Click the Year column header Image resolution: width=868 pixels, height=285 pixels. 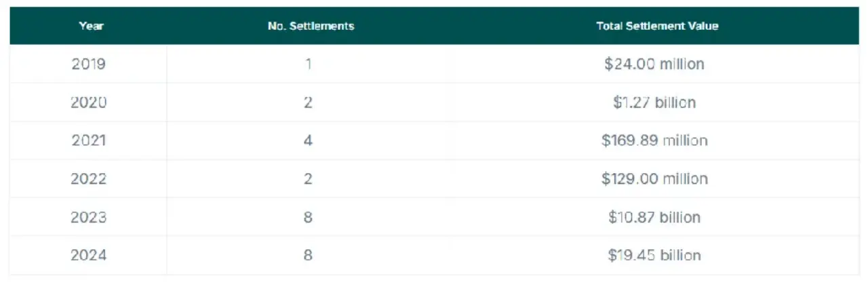[x=90, y=26]
